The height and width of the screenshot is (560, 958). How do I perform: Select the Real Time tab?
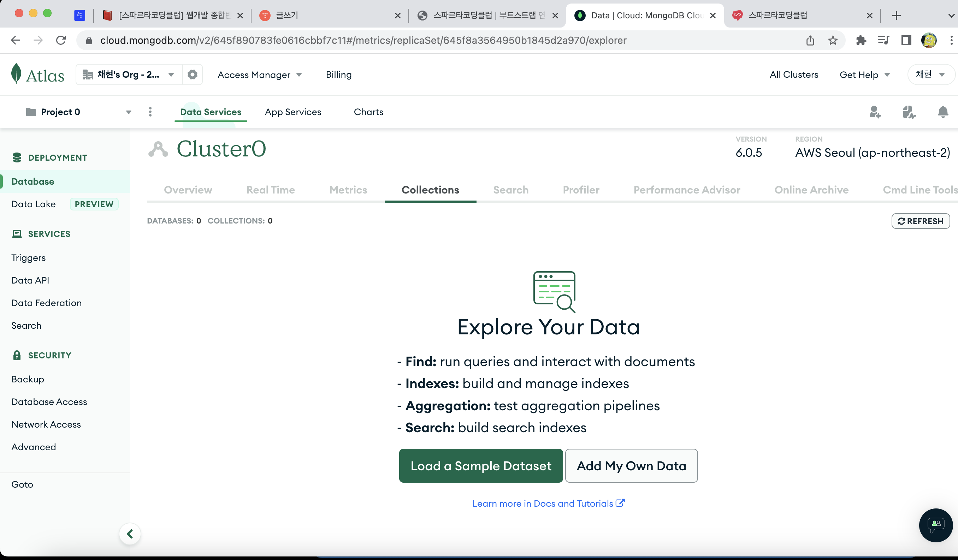point(271,190)
